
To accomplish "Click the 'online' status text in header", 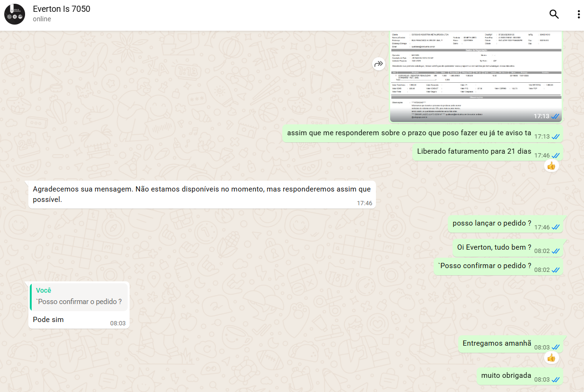I will (x=42, y=19).
